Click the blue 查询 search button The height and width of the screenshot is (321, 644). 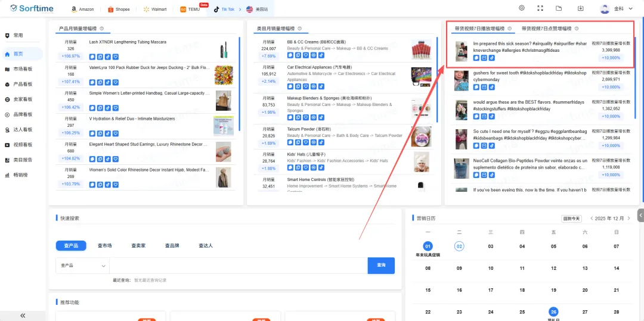tap(381, 266)
